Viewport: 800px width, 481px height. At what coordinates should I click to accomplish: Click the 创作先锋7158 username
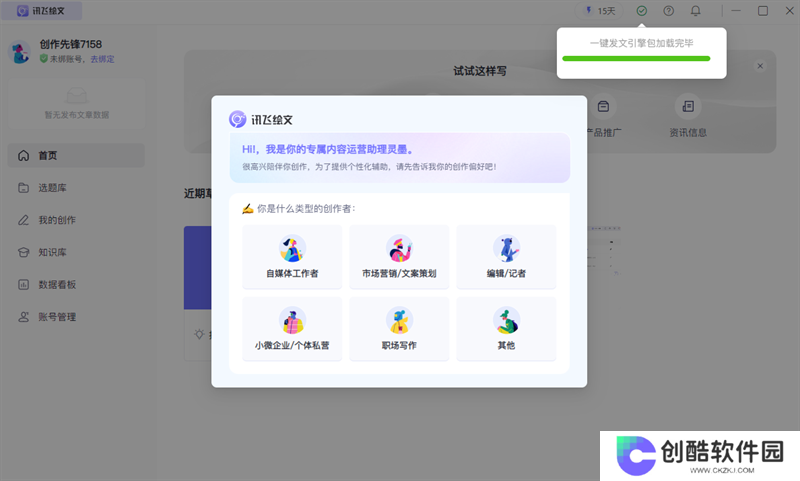click(x=71, y=44)
